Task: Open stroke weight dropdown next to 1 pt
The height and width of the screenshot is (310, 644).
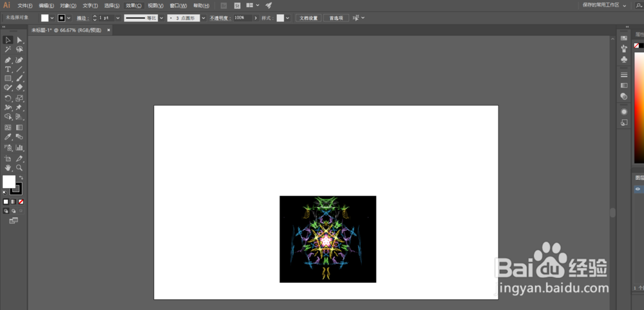Action: click(x=118, y=18)
